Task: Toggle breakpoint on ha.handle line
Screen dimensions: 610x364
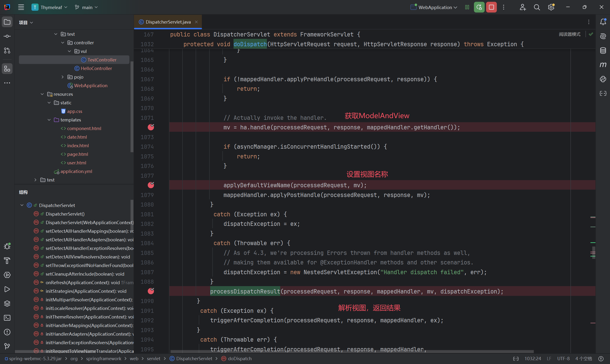Action: [151, 127]
